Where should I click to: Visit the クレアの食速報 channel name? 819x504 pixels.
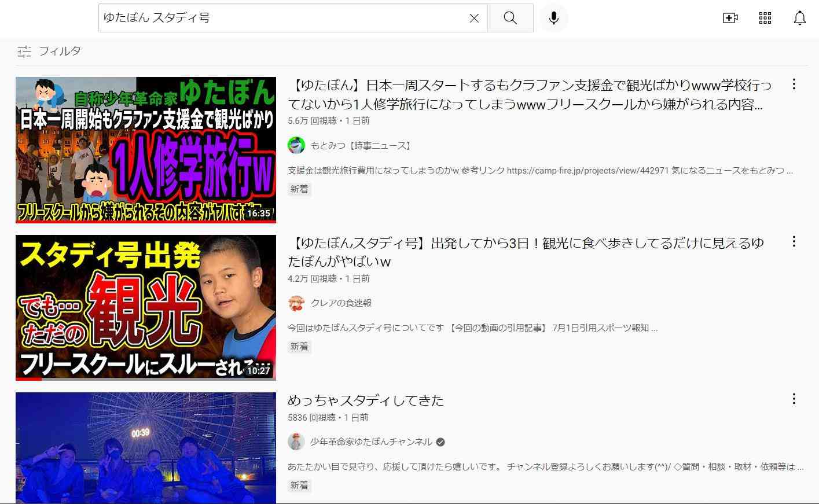(341, 303)
